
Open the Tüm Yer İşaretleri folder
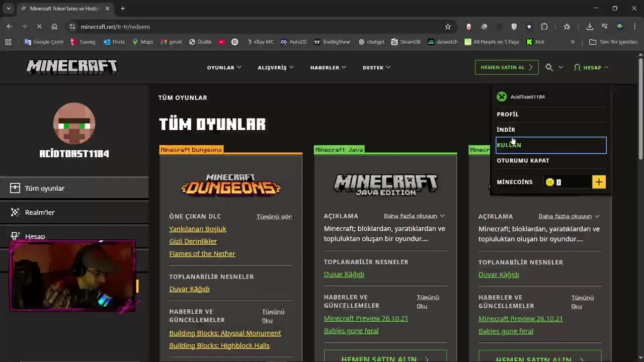coord(613,42)
